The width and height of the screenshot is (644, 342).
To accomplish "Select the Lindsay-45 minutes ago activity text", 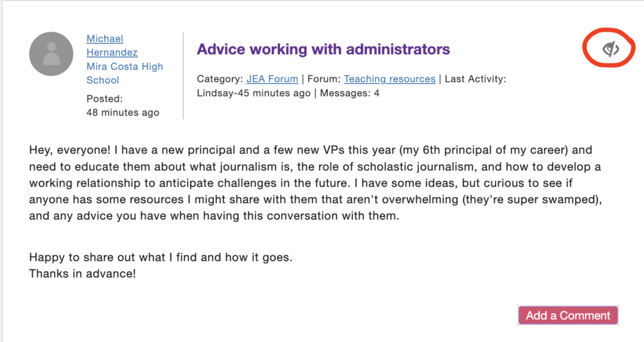I will coord(253,93).
